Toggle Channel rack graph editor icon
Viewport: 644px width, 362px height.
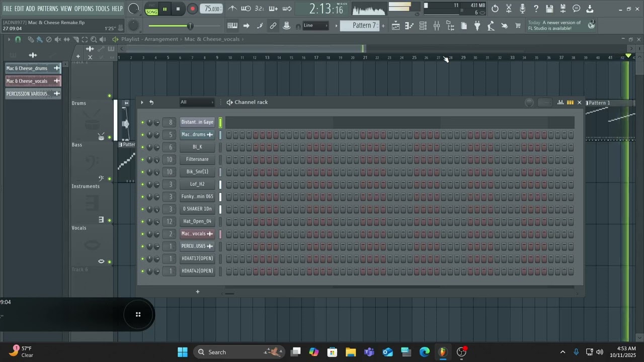point(560,103)
